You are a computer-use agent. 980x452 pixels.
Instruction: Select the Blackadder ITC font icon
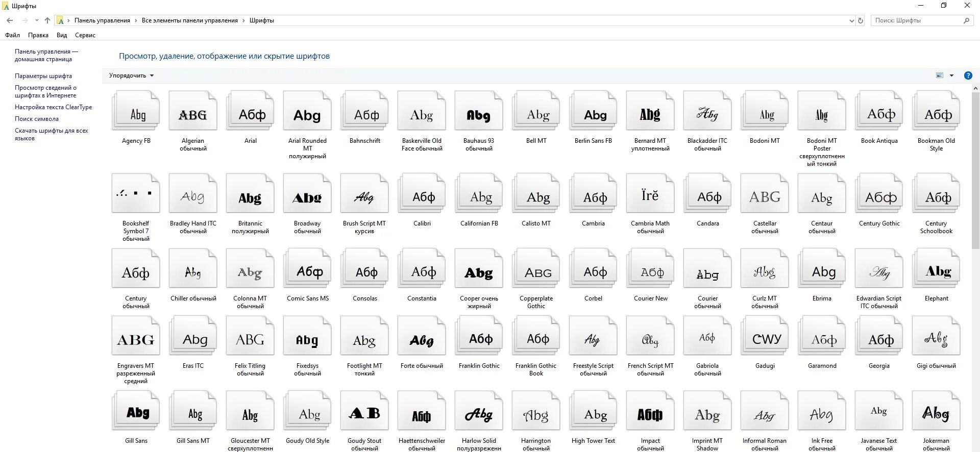coord(707,111)
